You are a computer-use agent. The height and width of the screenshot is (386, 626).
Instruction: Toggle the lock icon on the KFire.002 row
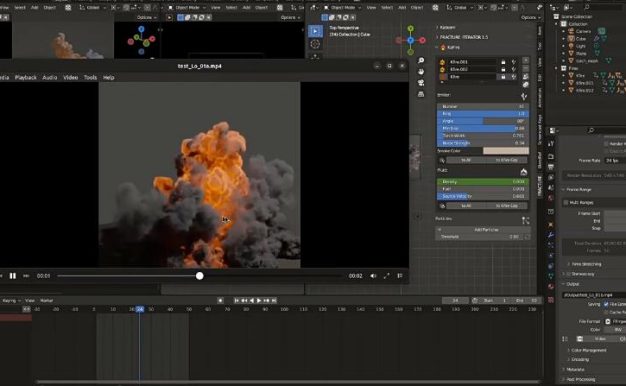coord(503,69)
